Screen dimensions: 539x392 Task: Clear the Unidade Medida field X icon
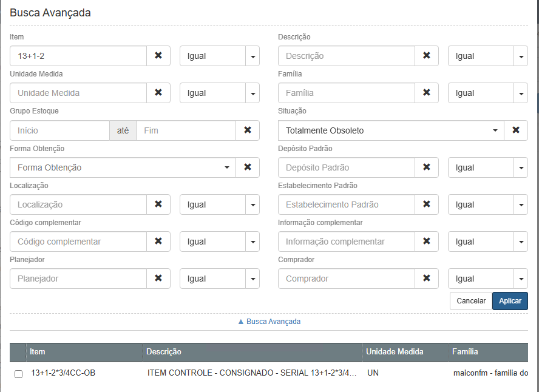point(158,93)
